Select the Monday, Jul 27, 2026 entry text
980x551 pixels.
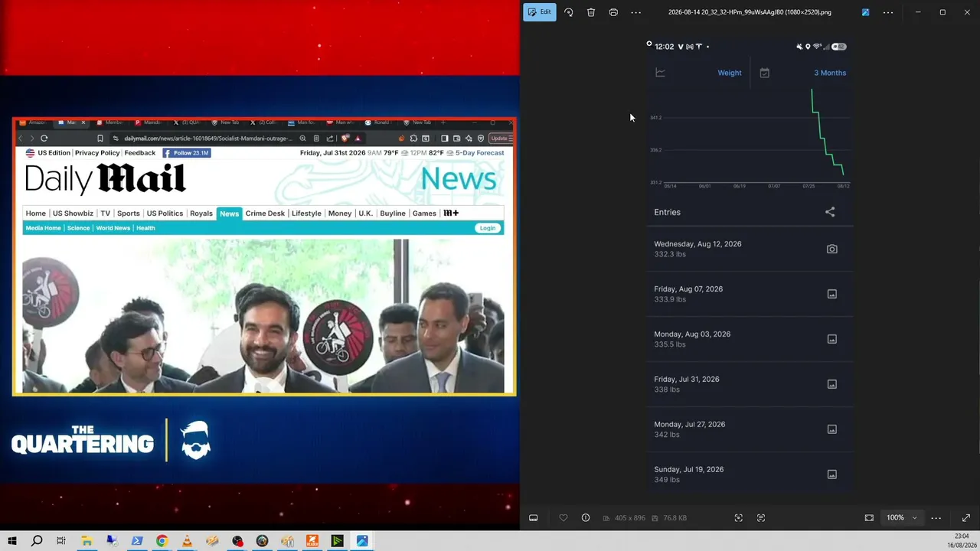(x=689, y=424)
